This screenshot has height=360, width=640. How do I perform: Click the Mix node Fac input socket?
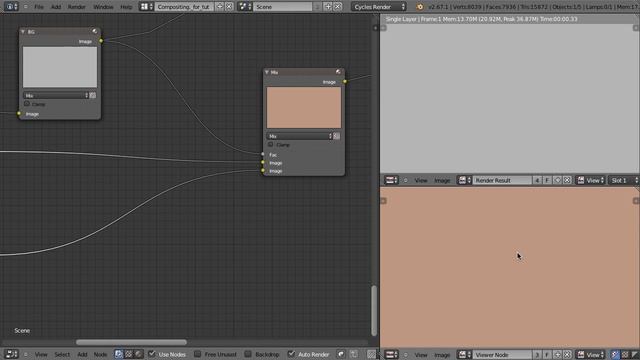263,154
